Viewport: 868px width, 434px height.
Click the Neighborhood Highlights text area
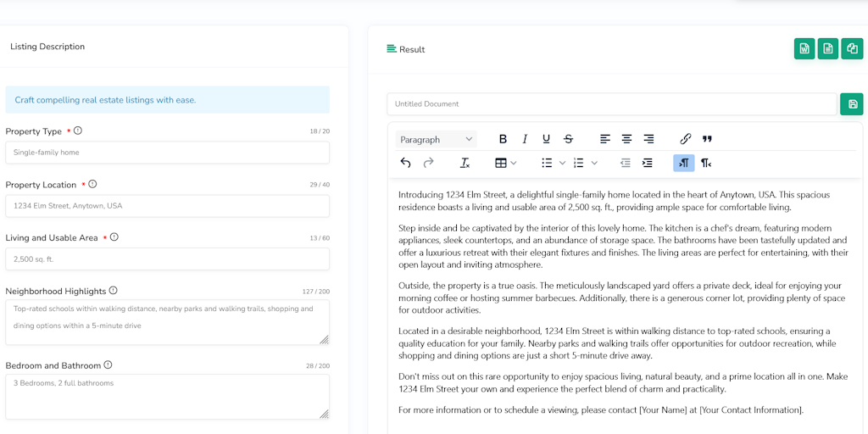167,322
